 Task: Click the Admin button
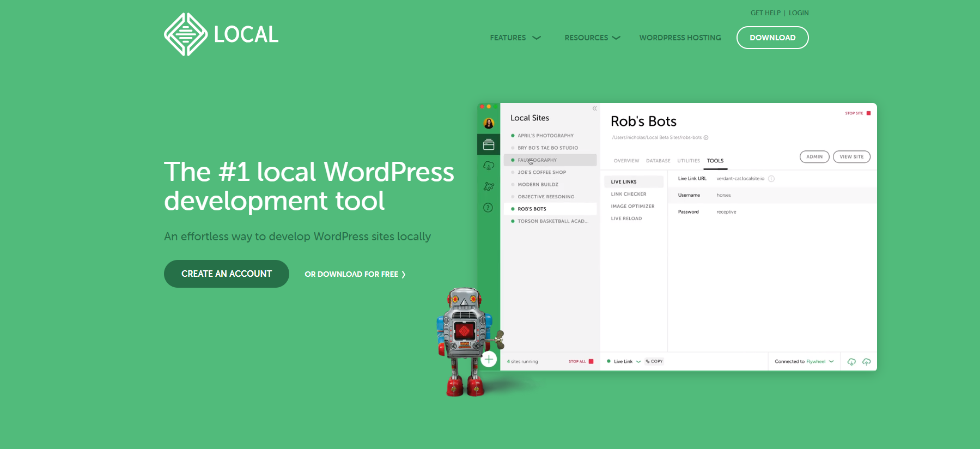pyautogui.click(x=814, y=157)
